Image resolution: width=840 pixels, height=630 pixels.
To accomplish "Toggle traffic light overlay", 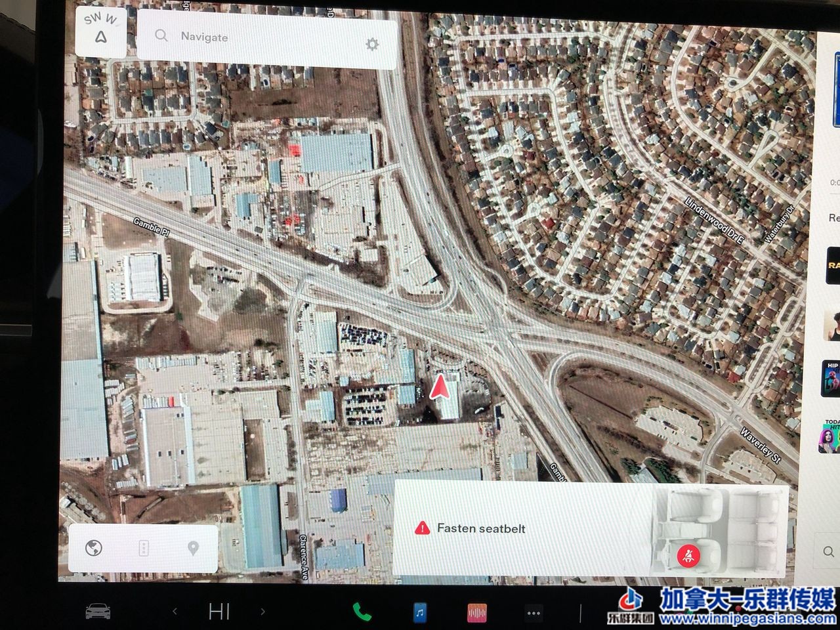I will point(144,549).
